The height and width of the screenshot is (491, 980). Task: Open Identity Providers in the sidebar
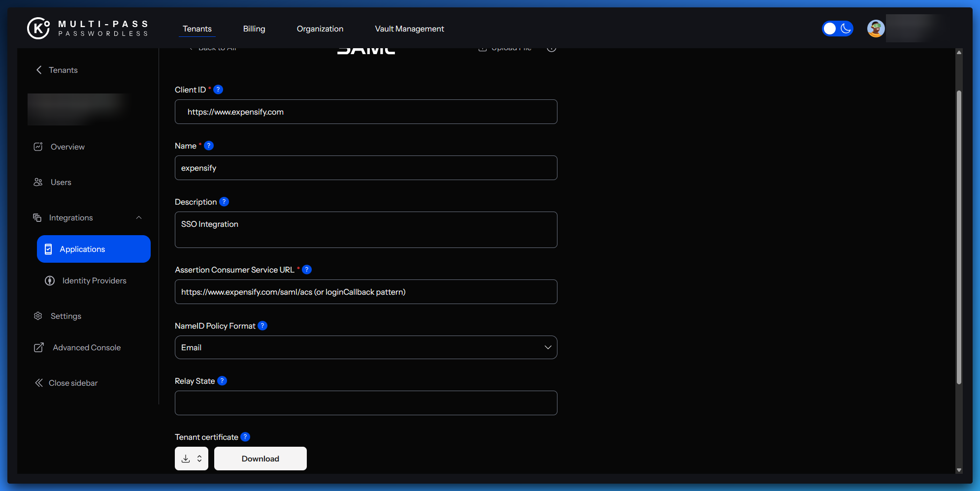coord(94,280)
